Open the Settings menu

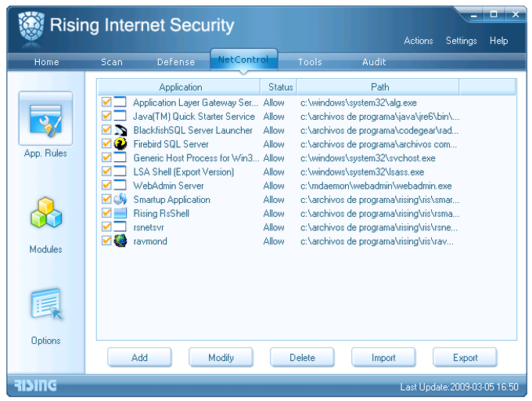[462, 41]
